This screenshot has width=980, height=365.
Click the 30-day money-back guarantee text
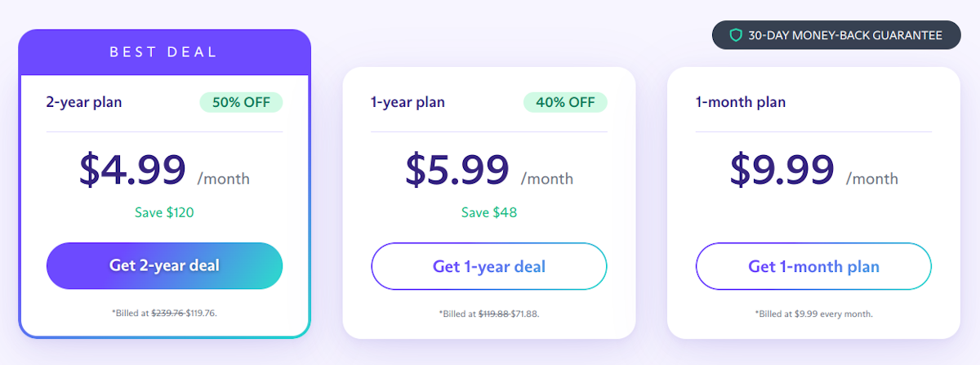(845, 35)
